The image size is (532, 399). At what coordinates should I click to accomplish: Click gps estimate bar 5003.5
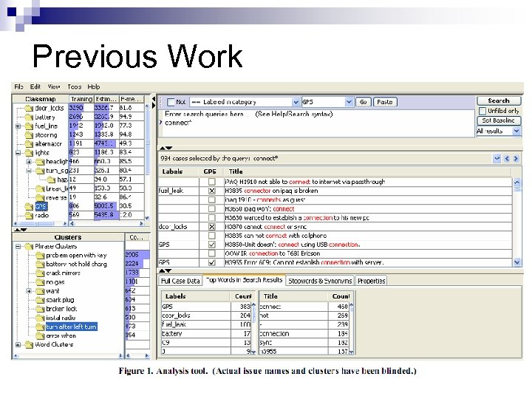tap(106, 206)
